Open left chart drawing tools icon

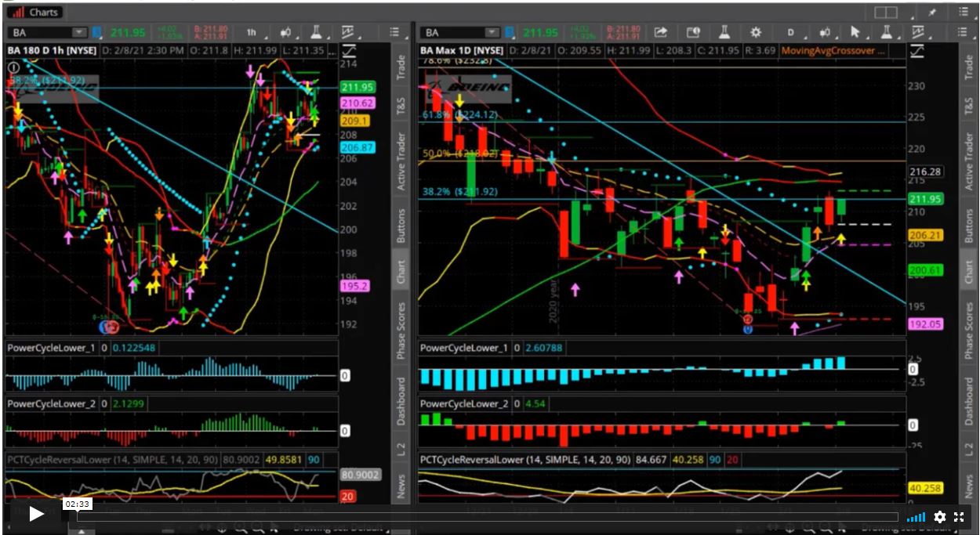(x=348, y=50)
